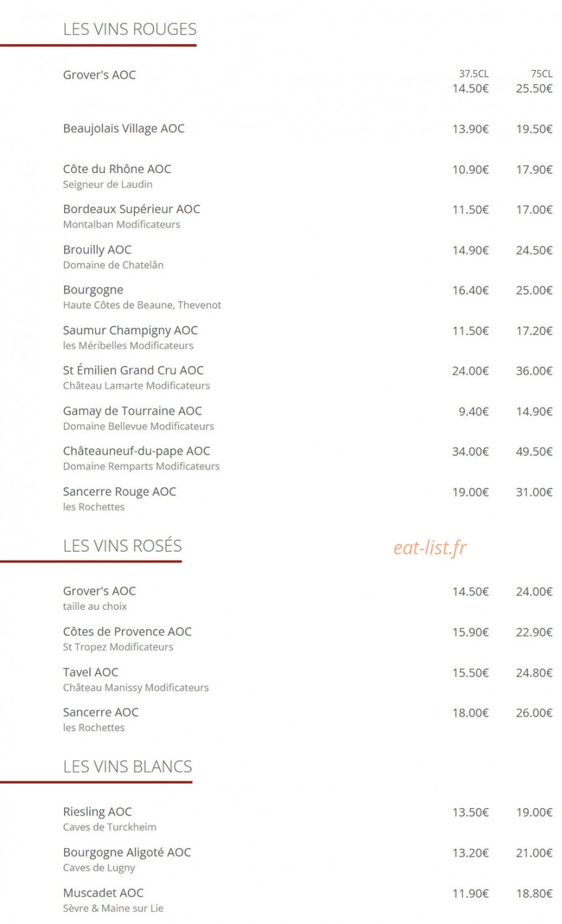Select Bordeaux Supérieur AOC item
The height and width of the screenshot is (924, 562).
pos(131,209)
